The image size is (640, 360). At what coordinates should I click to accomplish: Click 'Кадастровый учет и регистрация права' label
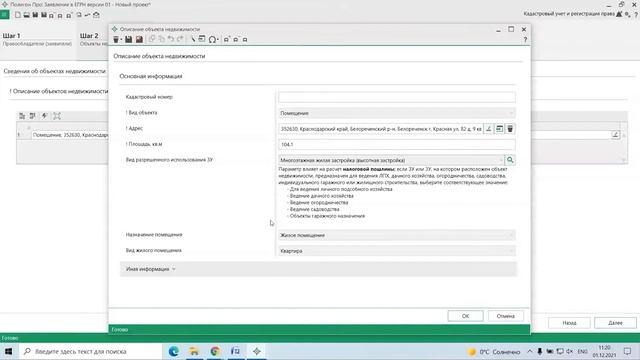(569, 14)
